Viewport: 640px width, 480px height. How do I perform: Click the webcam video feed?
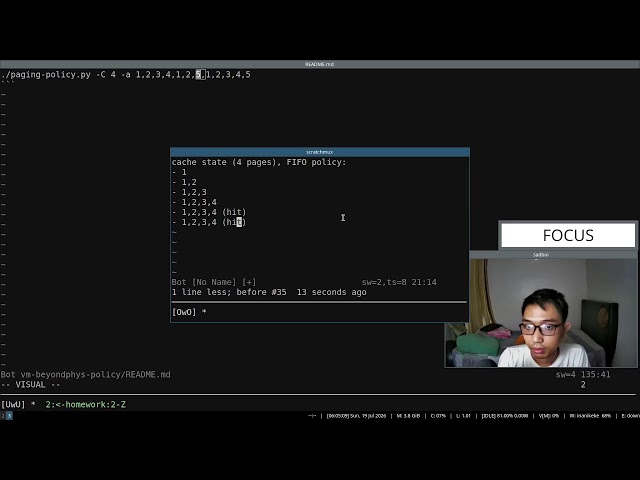pos(541,313)
